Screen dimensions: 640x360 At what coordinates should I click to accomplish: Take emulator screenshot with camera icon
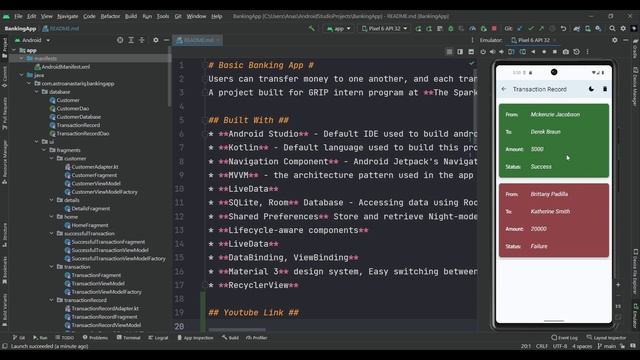point(566,52)
